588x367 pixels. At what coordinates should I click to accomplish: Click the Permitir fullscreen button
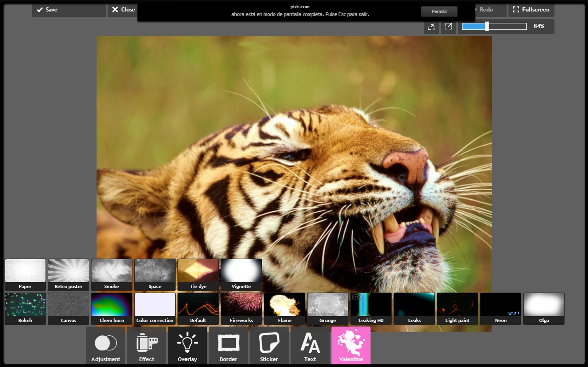(439, 11)
